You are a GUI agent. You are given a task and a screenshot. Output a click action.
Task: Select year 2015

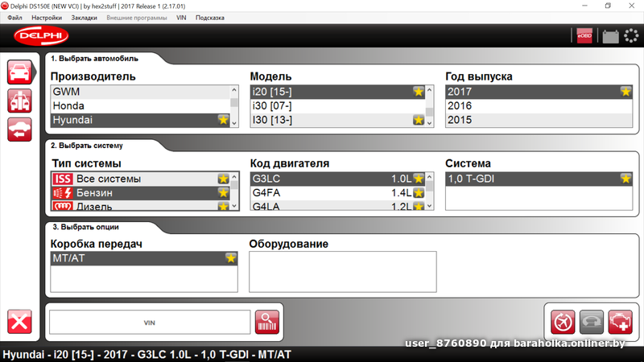pyautogui.click(x=539, y=120)
